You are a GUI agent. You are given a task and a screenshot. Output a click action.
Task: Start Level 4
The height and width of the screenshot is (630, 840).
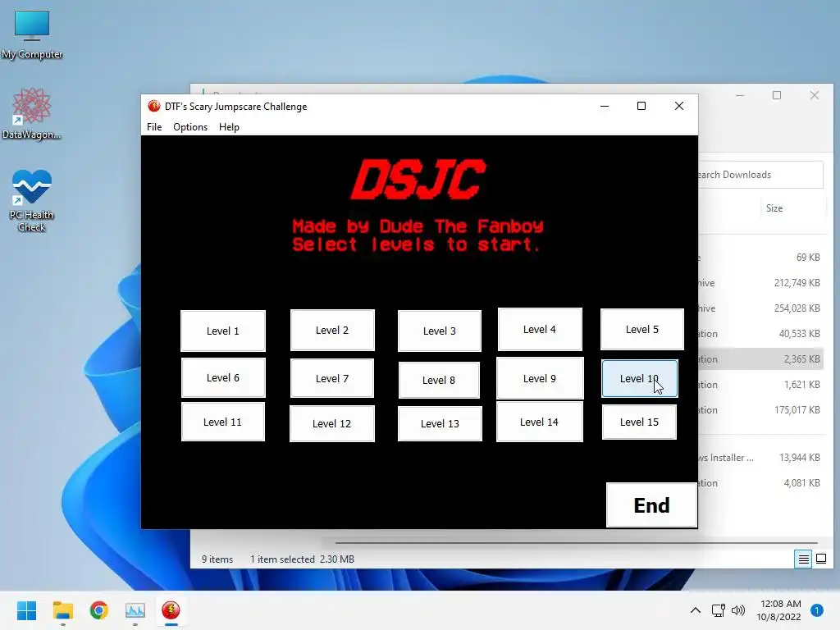pyautogui.click(x=540, y=330)
